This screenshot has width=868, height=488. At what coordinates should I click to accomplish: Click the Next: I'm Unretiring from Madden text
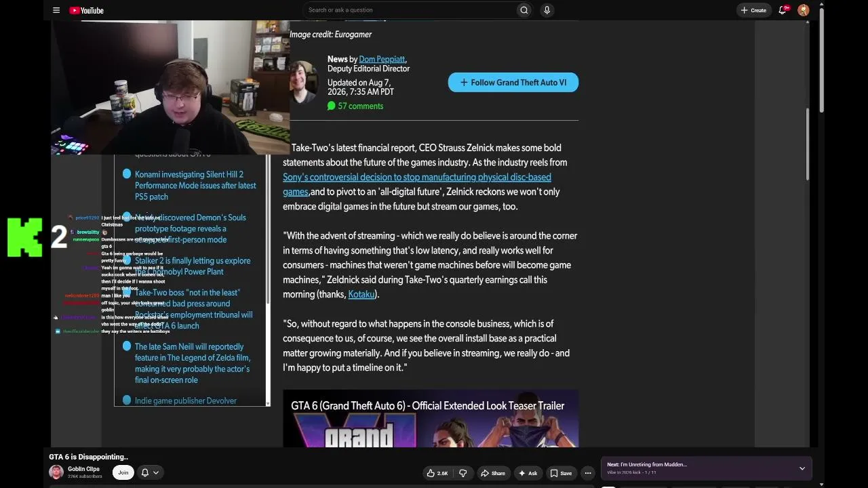(x=647, y=465)
